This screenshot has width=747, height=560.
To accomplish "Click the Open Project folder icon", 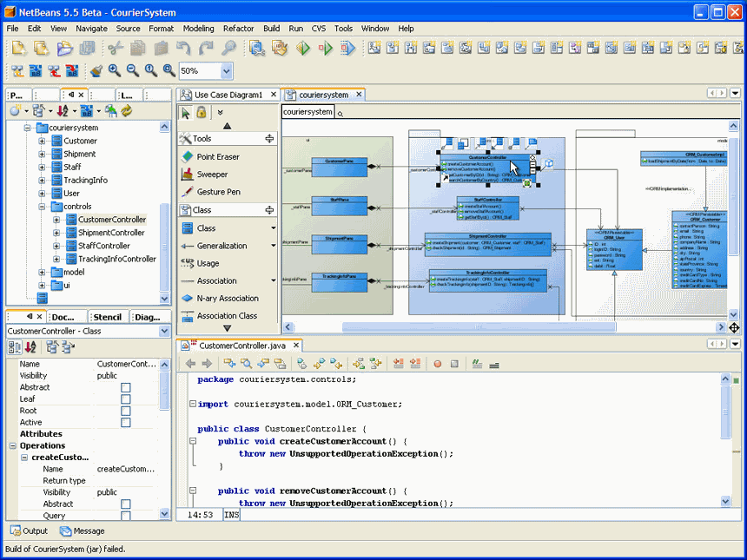I will click(x=65, y=48).
